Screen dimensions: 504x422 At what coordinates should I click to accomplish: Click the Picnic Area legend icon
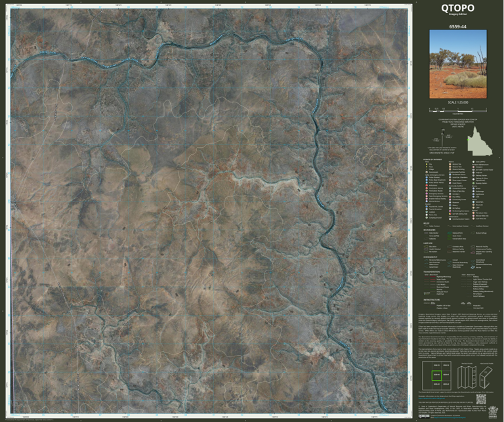[427, 215]
